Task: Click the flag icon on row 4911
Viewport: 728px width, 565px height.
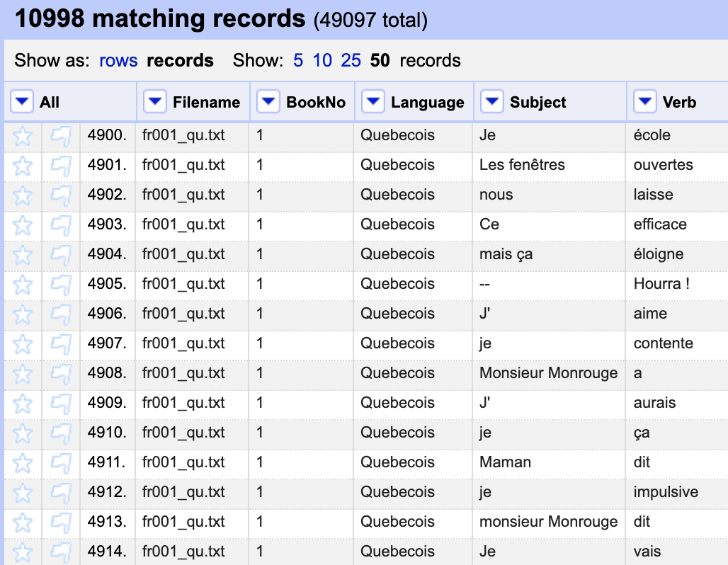Action: point(57,462)
